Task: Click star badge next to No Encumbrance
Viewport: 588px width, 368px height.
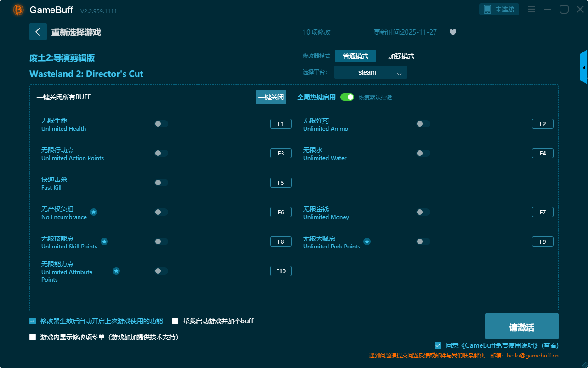Action: (x=94, y=212)
